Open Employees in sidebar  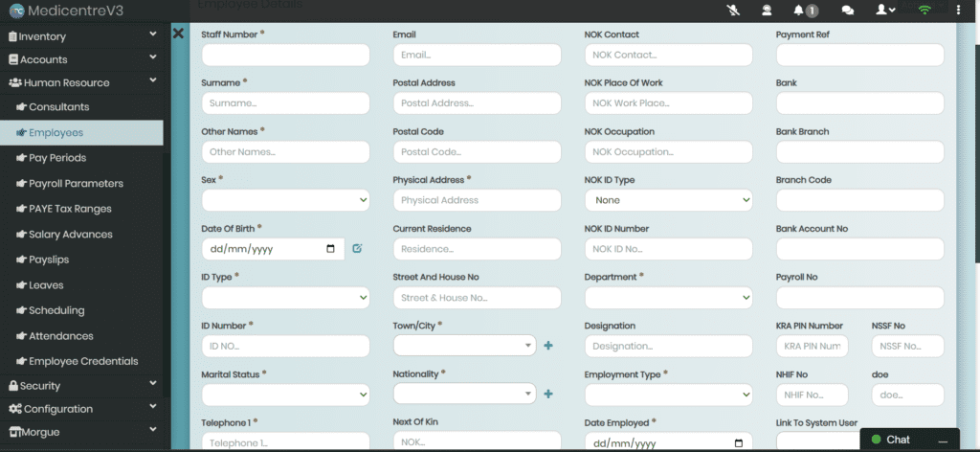81,132
